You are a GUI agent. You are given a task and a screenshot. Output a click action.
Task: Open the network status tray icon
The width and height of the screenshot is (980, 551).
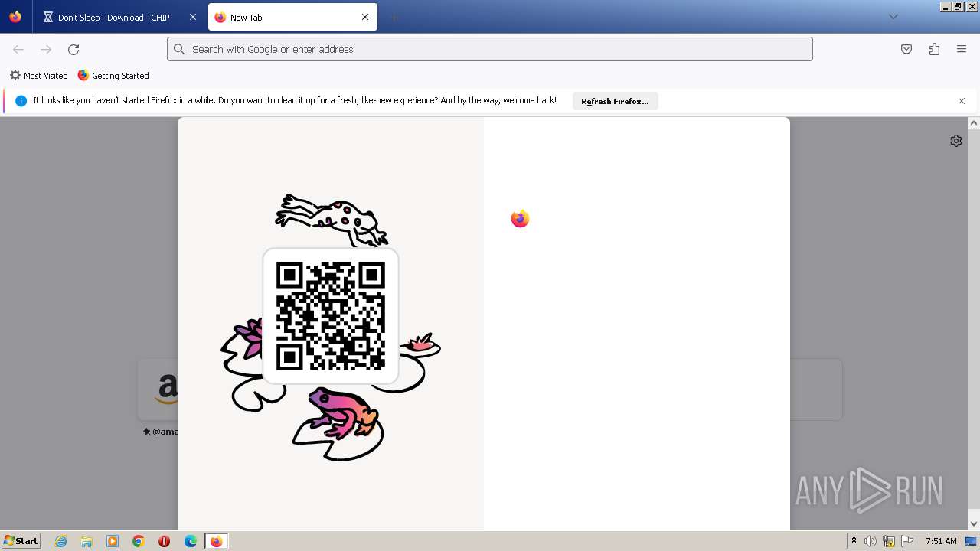(x=889, y=541)
